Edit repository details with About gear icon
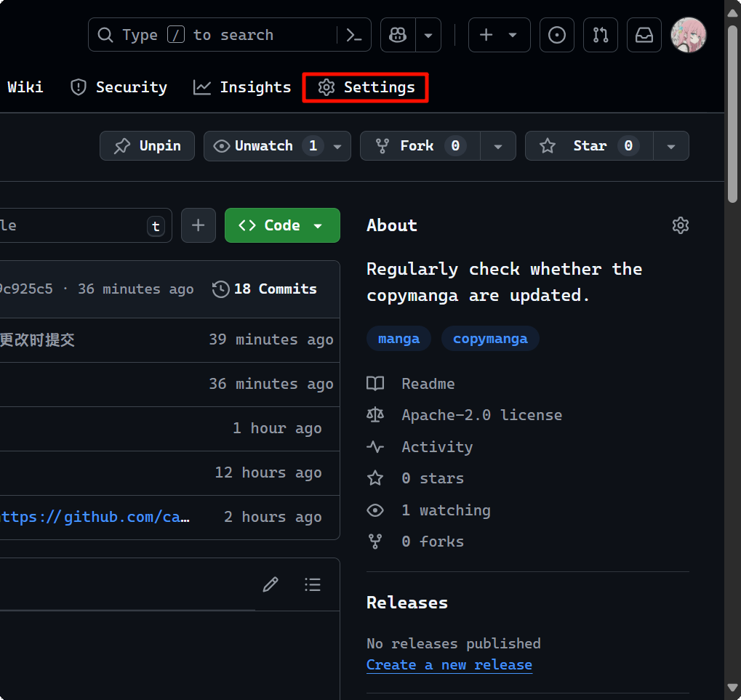The width and height of the screenshot is (741, 700). pos(681,225)
